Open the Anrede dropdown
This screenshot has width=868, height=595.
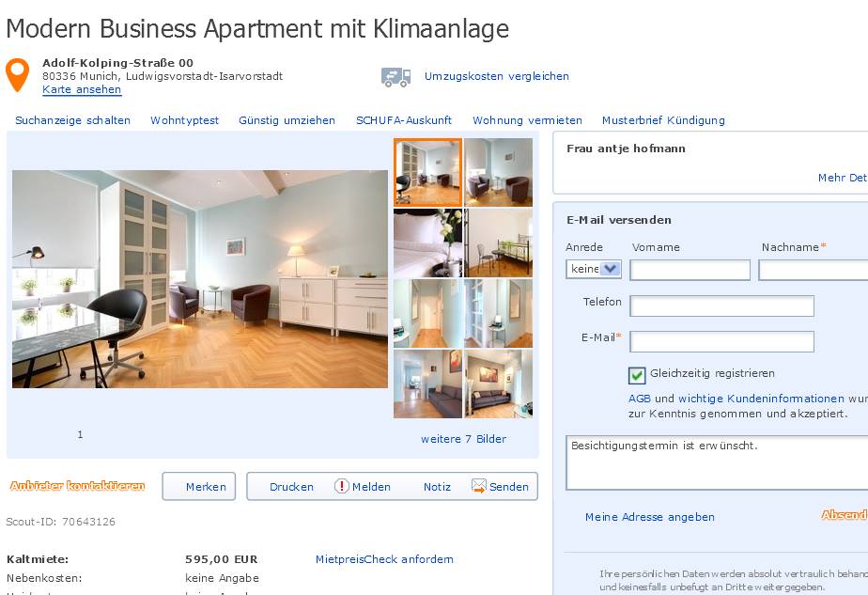click(594, 269)
